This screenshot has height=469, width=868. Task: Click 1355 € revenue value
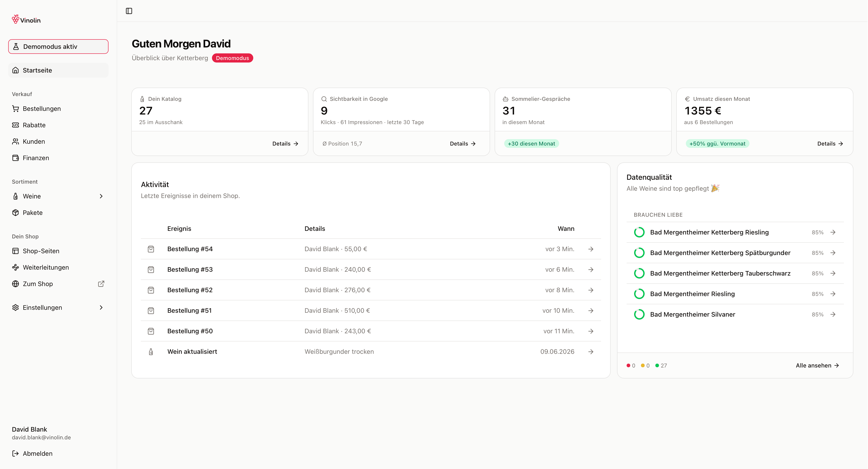coord(703,111)
